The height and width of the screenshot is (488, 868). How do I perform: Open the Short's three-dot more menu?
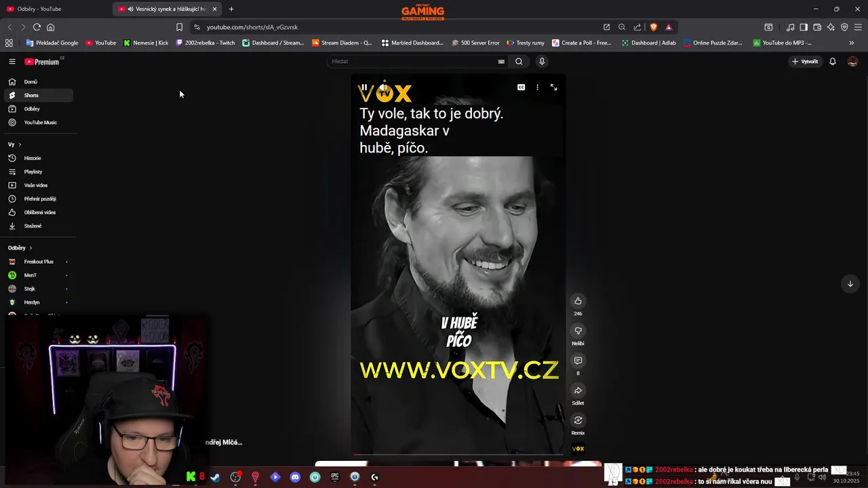click(537, 87)
